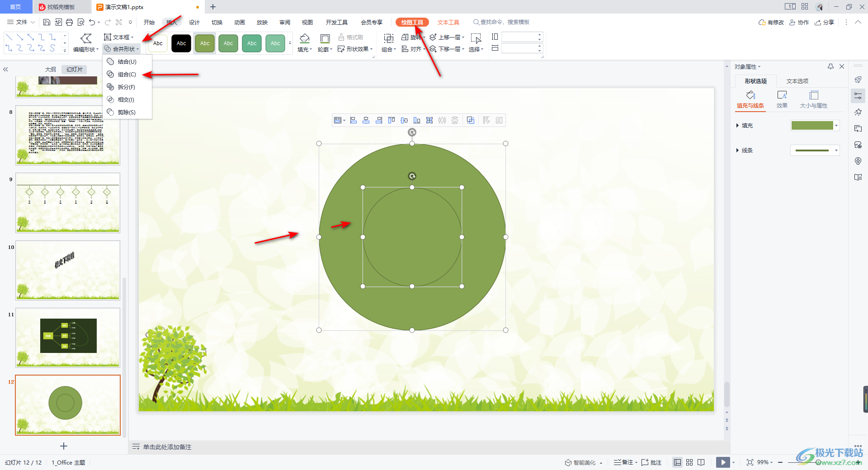Open the zoom percentage dropdown

point(765,462)
